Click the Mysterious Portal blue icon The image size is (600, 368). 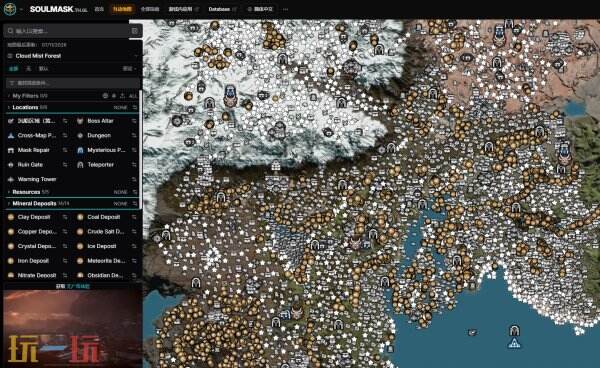click(80, 150)
